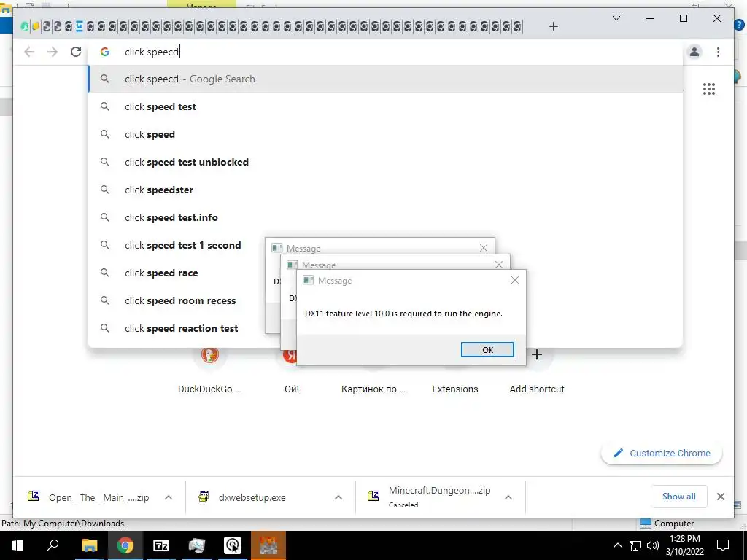Viewport: 747px width, 560px height.
Task: Select 'click speed test 1 second' suggestion
Action: pyautogui.click(x=177, y=245)
